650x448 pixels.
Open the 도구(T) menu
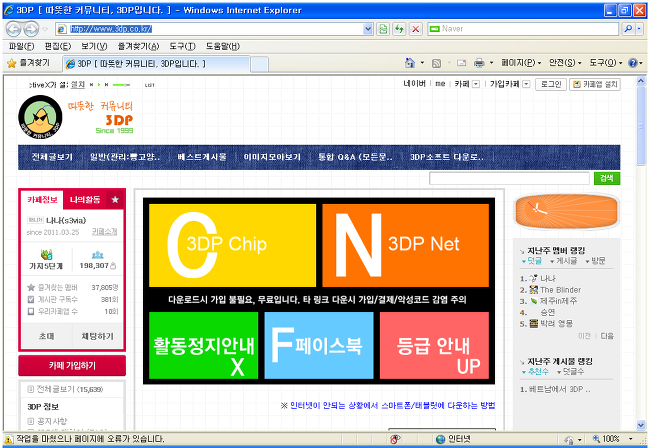pyautogui.click(x=182, y=46)
